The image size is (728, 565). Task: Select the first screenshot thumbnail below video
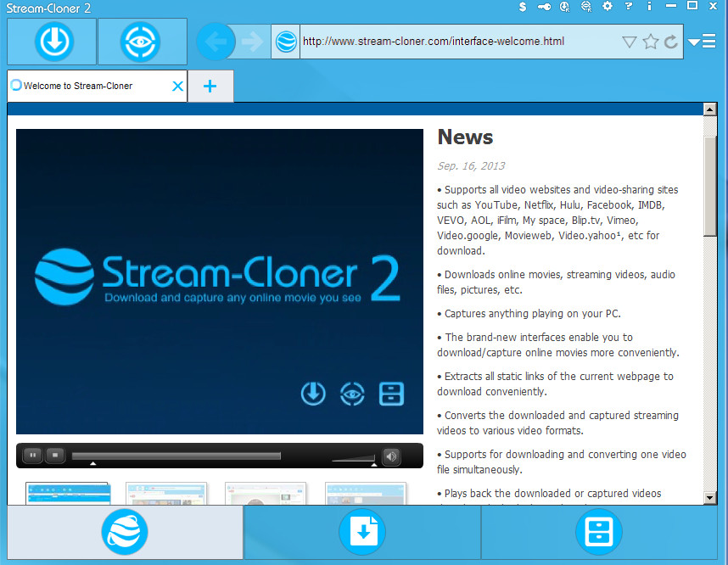tap(67, 493)
